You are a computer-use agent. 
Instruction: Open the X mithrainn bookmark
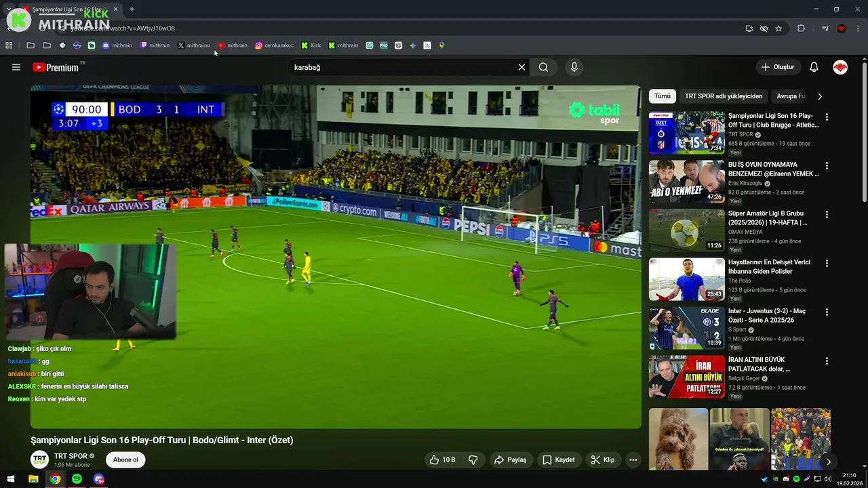tap(194, 45)
